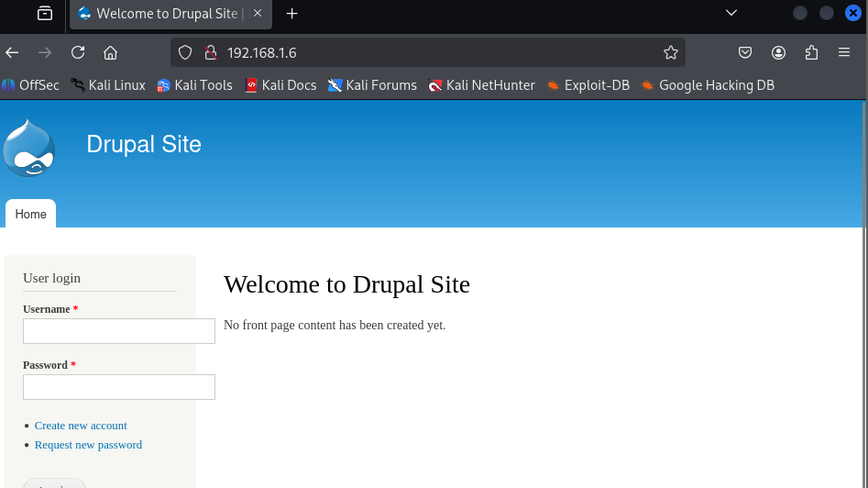Open a new tab with plus button
Image resolution: width=868 pixels, height=488 pixels.
click(x=291, y=13)
